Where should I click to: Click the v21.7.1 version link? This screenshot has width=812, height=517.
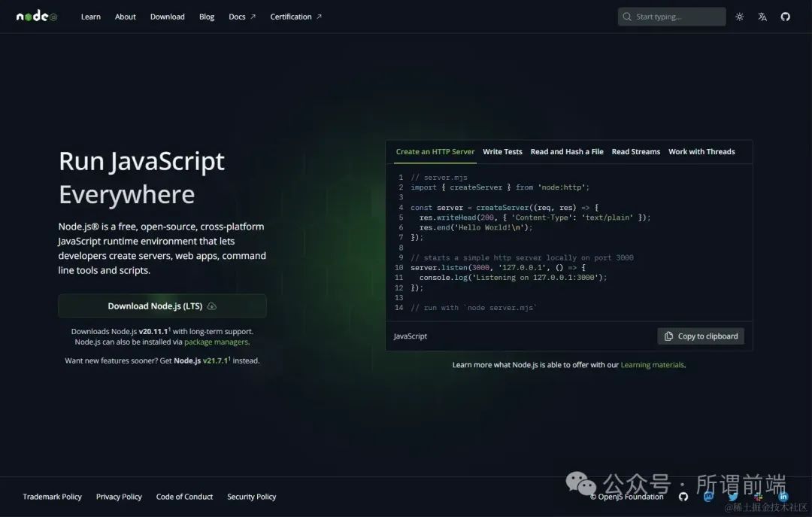(216, 360)
